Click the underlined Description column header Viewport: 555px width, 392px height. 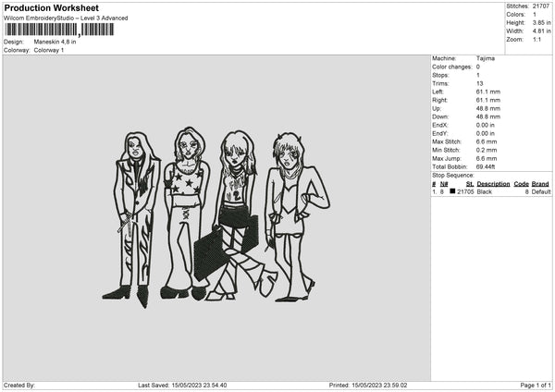(x=493, y=184)
